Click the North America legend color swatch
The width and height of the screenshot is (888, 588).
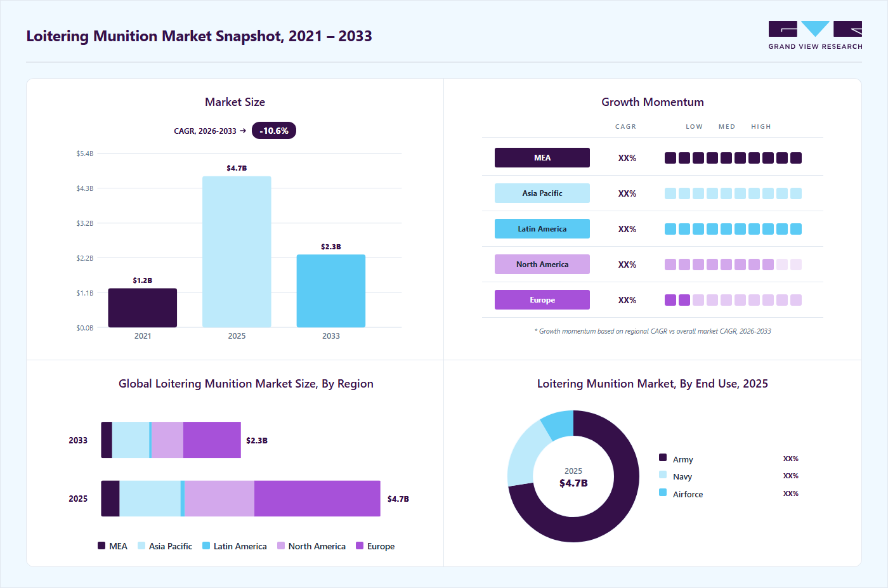[281, 546]
